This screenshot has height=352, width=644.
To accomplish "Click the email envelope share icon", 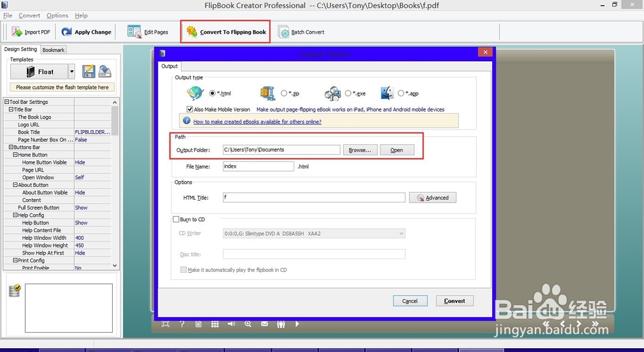I will [265, 324].
